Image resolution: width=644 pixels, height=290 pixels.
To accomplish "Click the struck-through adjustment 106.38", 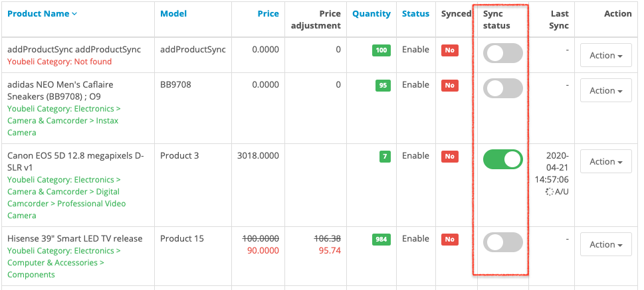I will pos(328,239).
